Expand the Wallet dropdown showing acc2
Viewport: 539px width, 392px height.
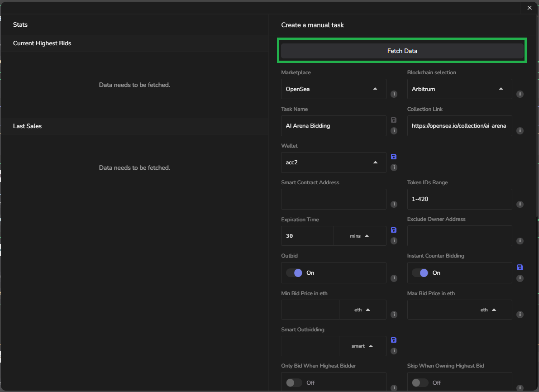pyautogui.click(x=334, y=163)
